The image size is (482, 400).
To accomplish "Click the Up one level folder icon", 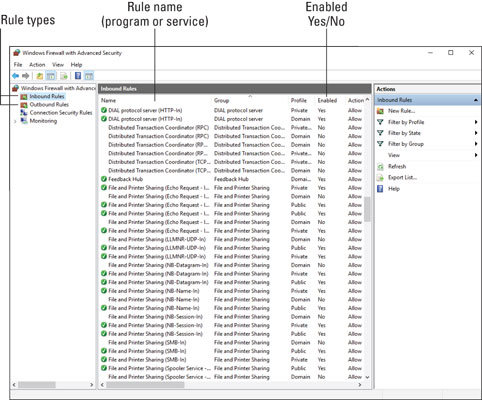I will (40, 76).
